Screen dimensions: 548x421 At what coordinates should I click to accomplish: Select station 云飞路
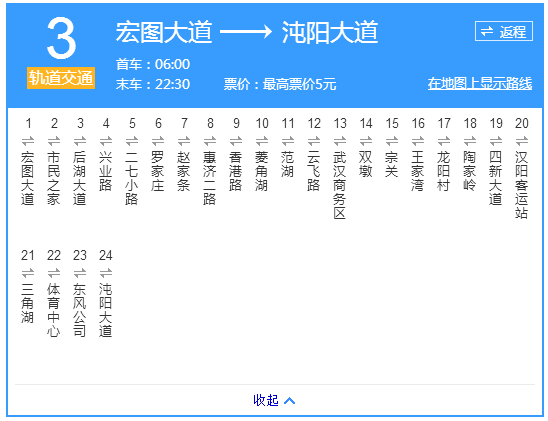click(x=313, y=171)
